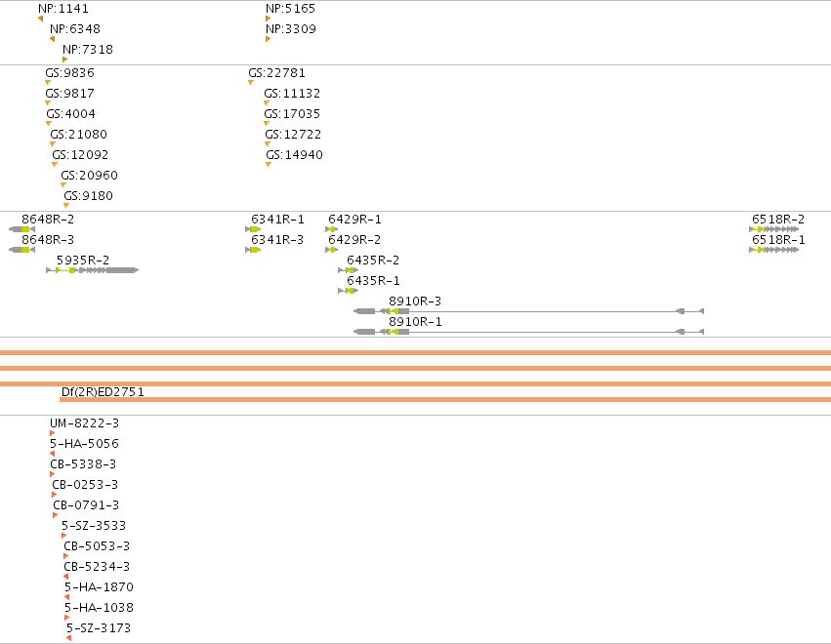Click the NP:7318 insertion label

pos(88,49)
